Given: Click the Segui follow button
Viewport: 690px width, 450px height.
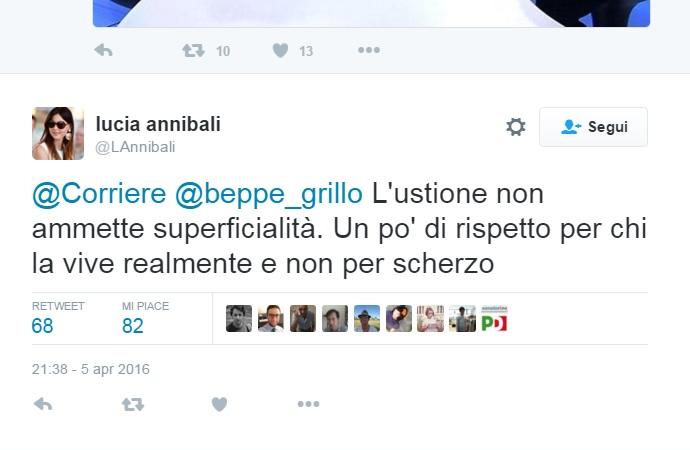Looking at the screenshot, I should click(593, 127).
